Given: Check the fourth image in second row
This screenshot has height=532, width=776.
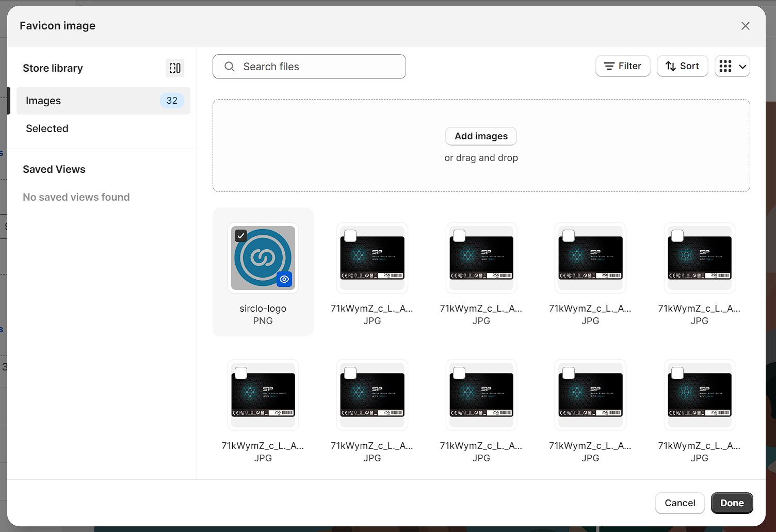Looking at the screenshot, I should 569,373.
